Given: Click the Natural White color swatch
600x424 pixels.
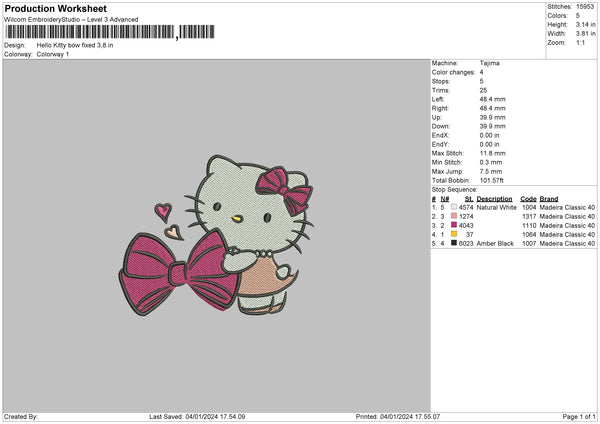Looking at the screenshot, I should (x=455, y=207).
